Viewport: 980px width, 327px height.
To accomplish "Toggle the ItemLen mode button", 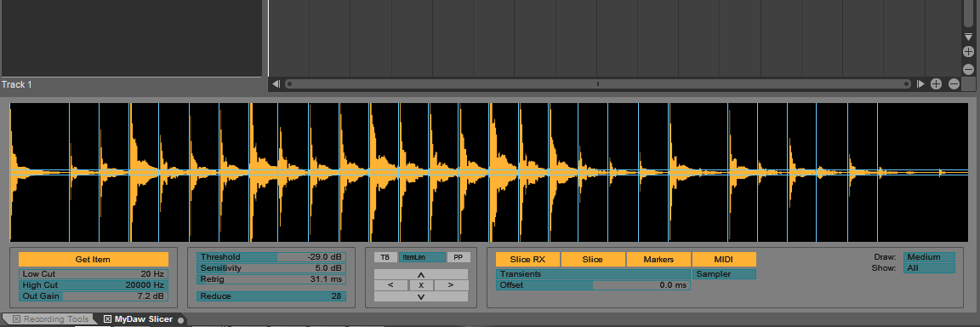I will coord(422,258).
